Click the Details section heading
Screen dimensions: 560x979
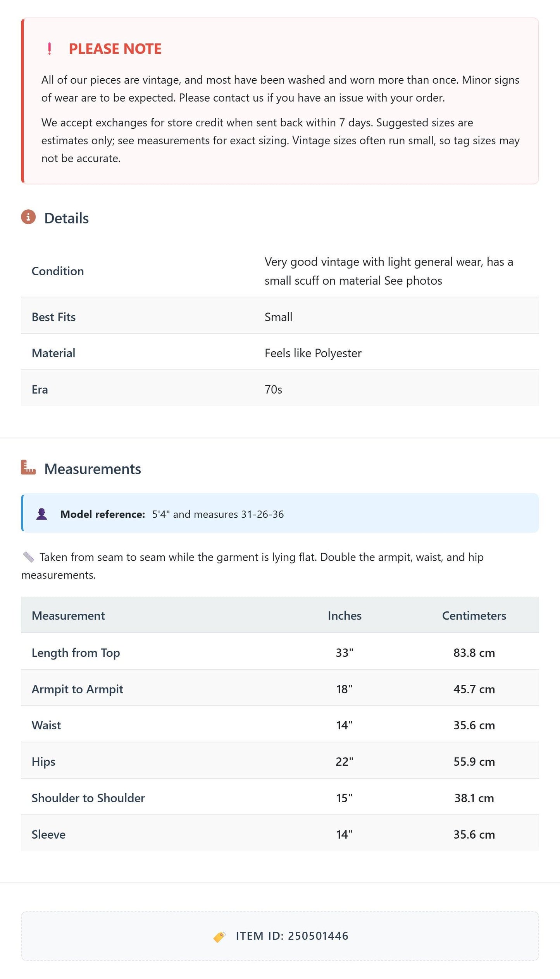click(x=66, y=218)
